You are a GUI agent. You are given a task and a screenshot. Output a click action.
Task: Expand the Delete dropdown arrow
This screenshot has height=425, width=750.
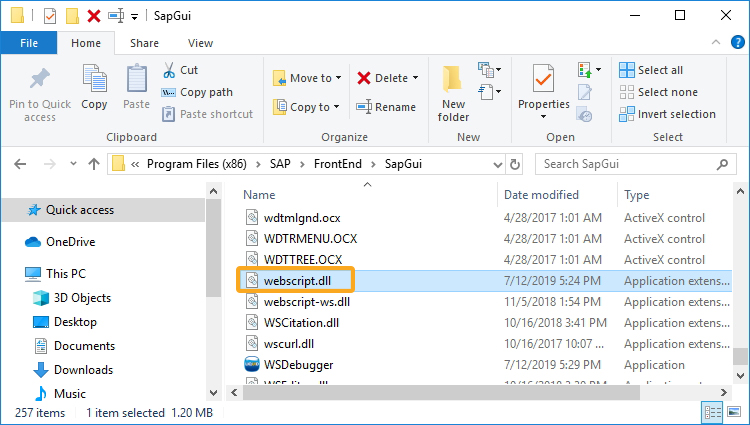pos(415,78)
